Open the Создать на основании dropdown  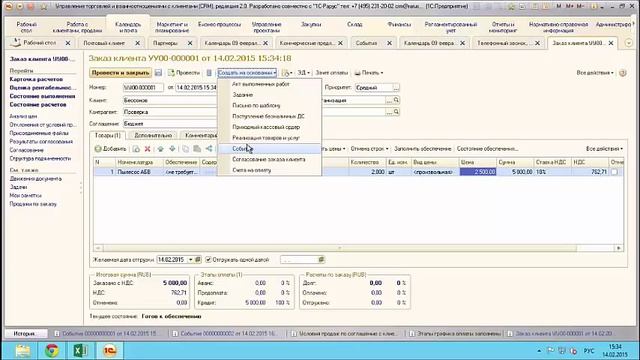[247, 73]
